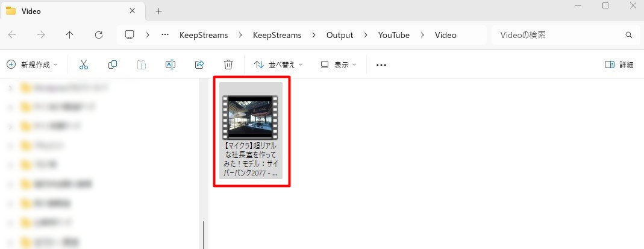The width and height of the screenshot is (644, 249).
Task: Click chevron after Output breadcrumb
Action: [x=366, y=36]
